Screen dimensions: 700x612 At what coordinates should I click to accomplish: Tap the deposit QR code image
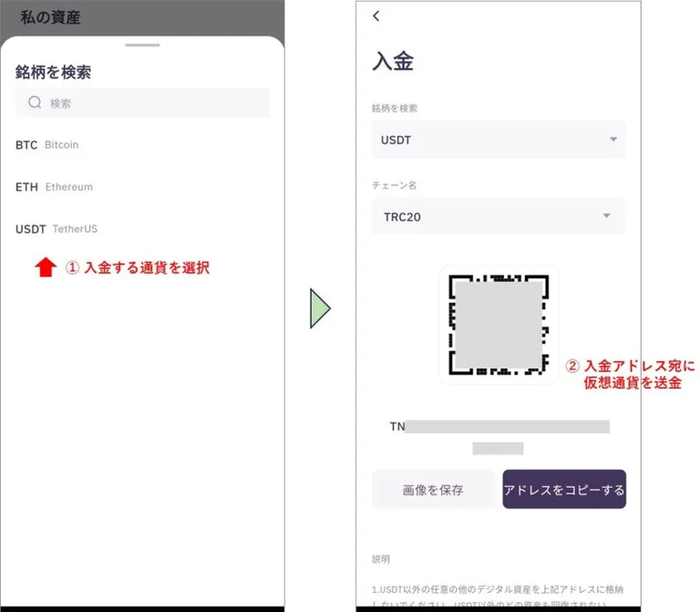pos(499,325)
